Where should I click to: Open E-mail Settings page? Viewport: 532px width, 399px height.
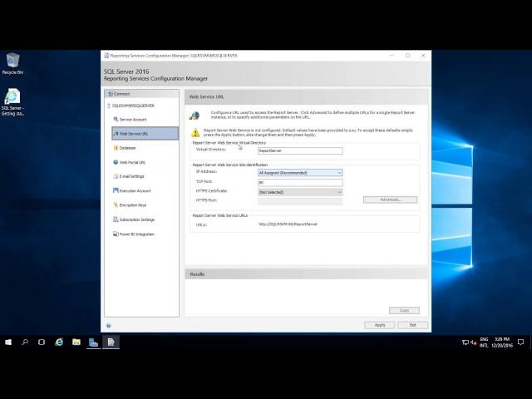[x=131, y=176]
